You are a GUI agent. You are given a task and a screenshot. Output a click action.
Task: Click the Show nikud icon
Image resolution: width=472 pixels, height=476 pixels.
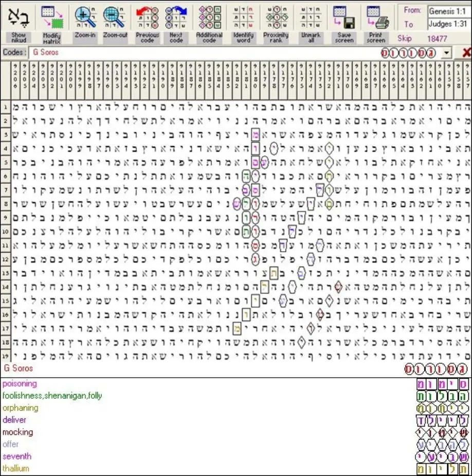[18, 17]
